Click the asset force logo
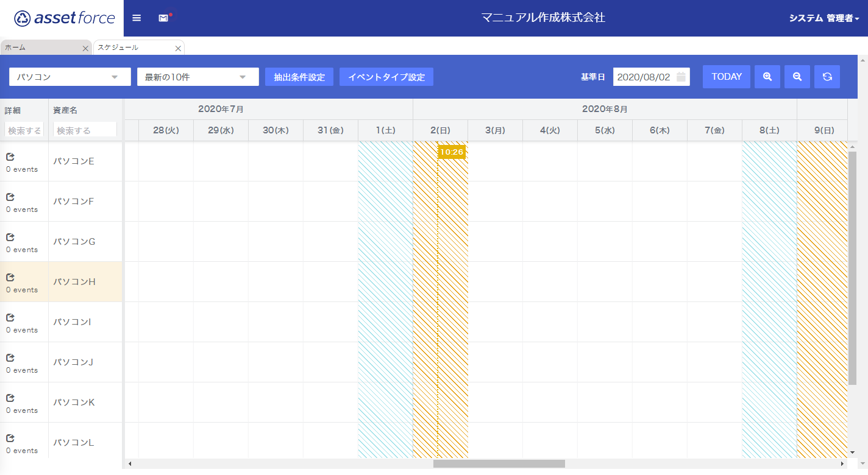868x475 pixels. (64, 18)
